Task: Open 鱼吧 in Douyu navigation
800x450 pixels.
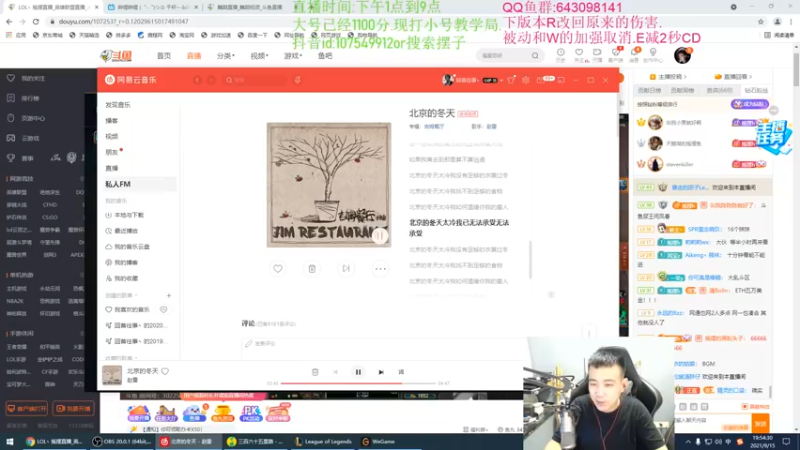Action: 325,56
